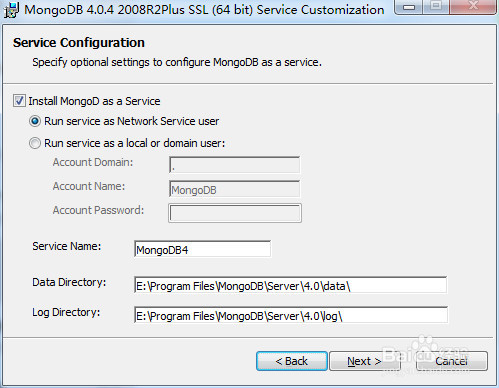
Task: Minimize the MongoDB setup window
Action: click(409, 6)
